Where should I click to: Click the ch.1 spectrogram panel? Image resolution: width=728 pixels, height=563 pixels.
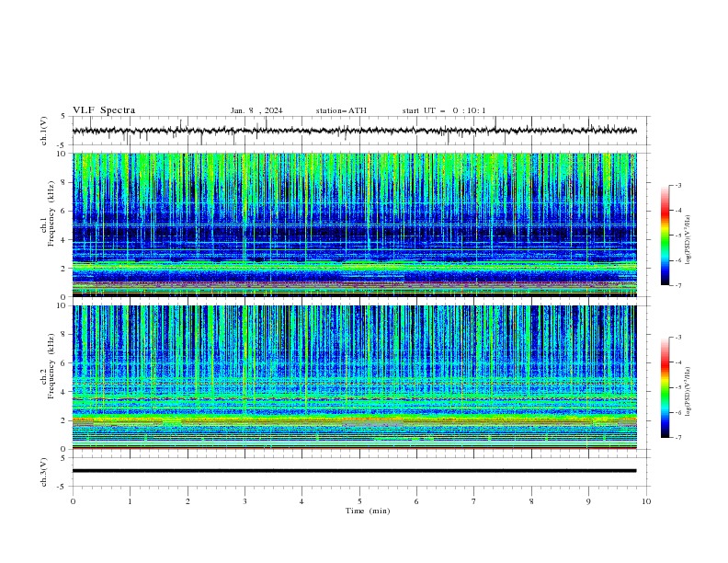pyautogui.click(x=355, y=224)
